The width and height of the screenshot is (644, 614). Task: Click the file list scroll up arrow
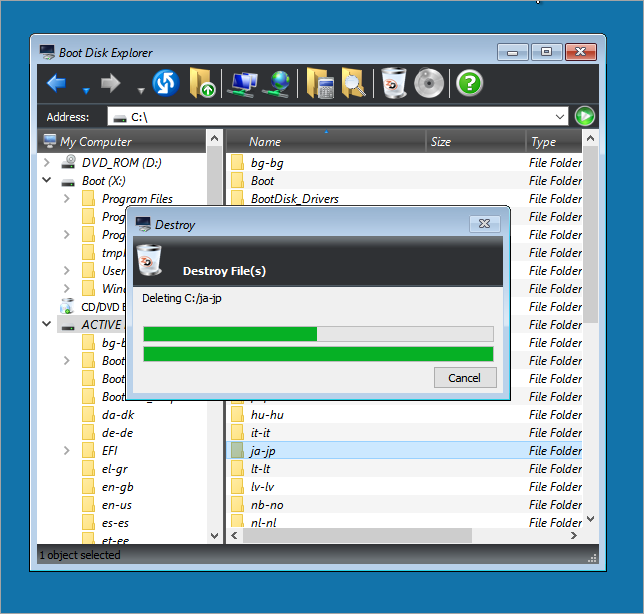click(591, 139)
